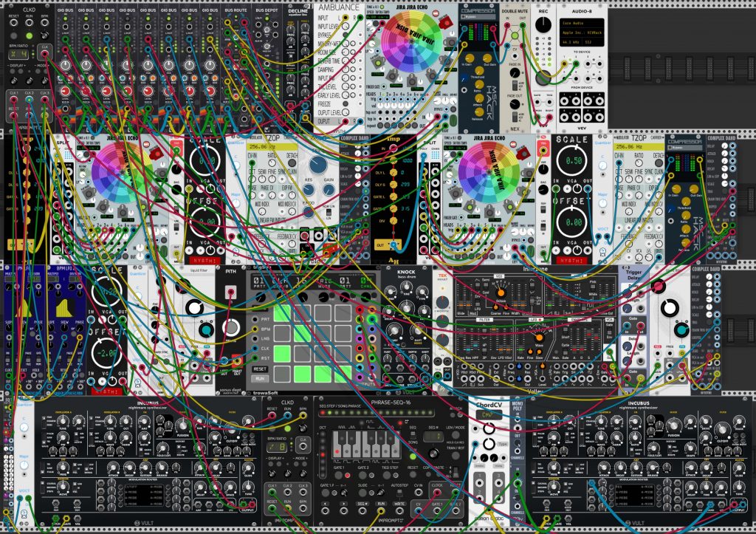
Task: Check Bypass on the Compressor beside Double Mute
Action: click(465, 17)
